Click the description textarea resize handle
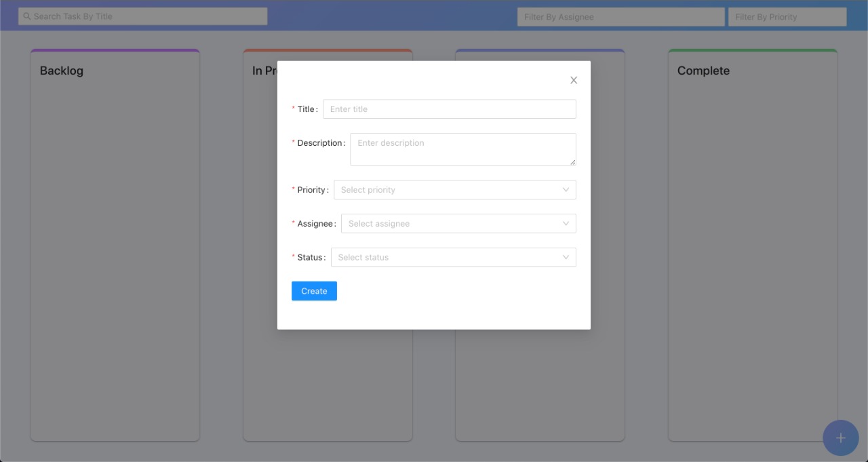The height and width of the screenshot is (462, 868). pyautogui.click(x=572, y=163)
